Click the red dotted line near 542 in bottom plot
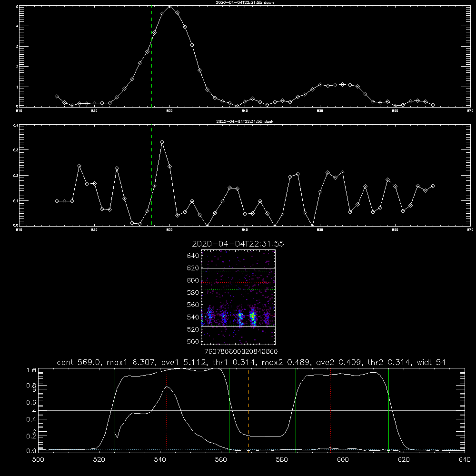The height and width of the screenshot is (476, 476). [x=166, y=410]
